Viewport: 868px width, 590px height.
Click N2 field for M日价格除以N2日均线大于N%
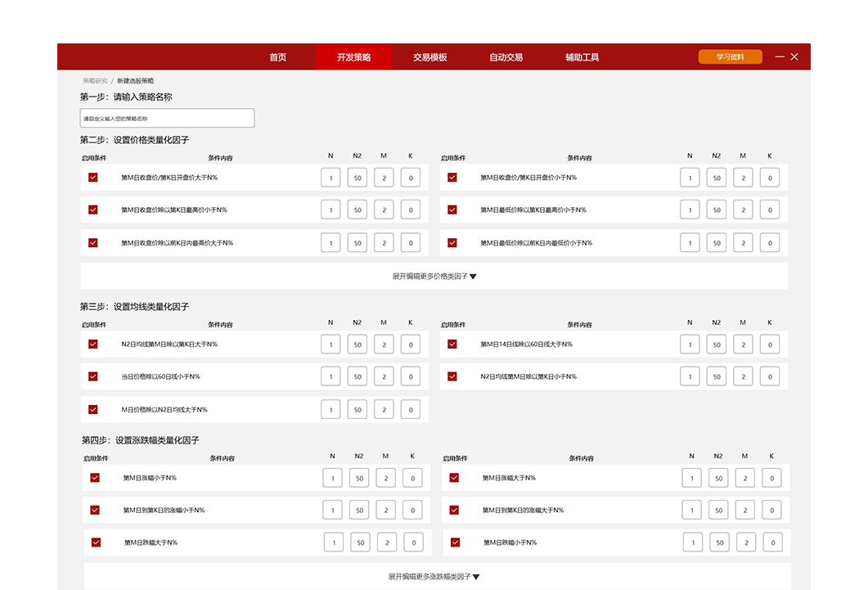point(358,410)
